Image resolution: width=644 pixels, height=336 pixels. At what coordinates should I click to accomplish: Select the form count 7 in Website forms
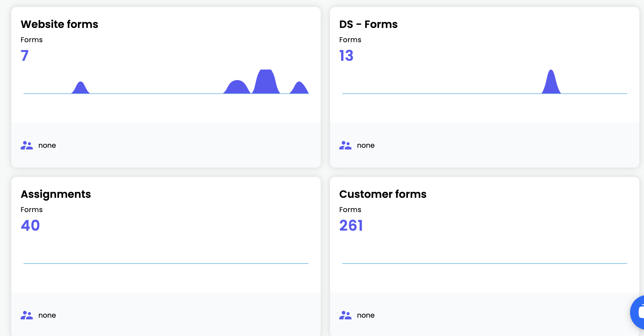[x=25, y=55]
